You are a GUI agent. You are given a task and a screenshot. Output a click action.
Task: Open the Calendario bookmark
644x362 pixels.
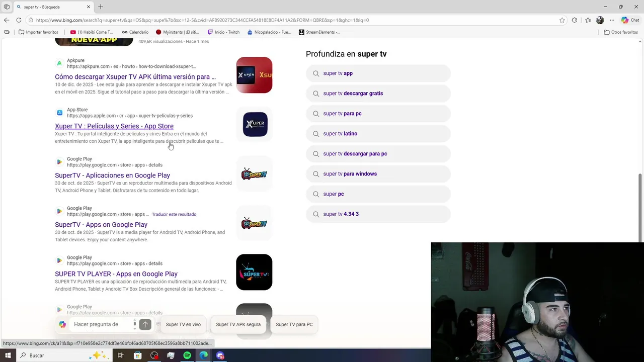tap(135, 32)
